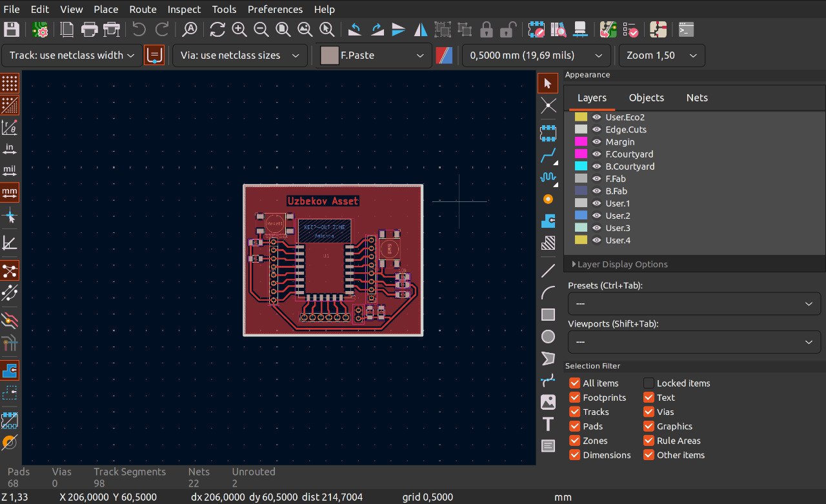
Task: Click the Refresh view icon
Action: [217, 29]
